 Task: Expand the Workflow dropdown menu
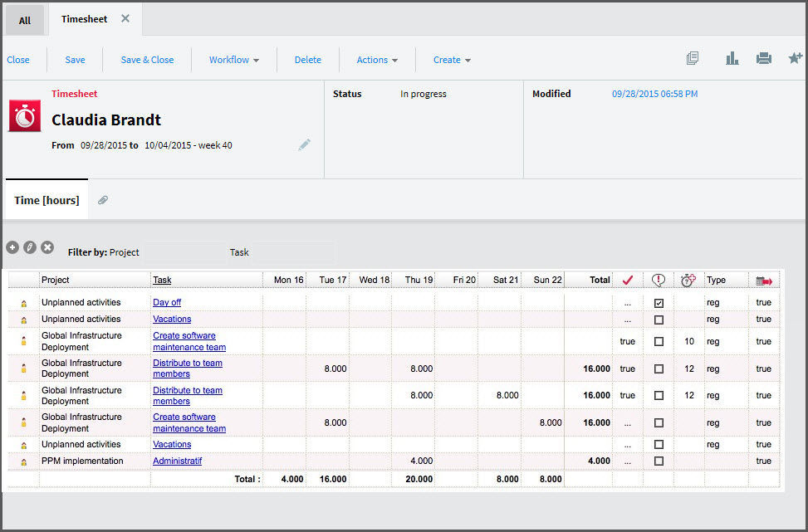pyautogui.click(x=234, y=60)
